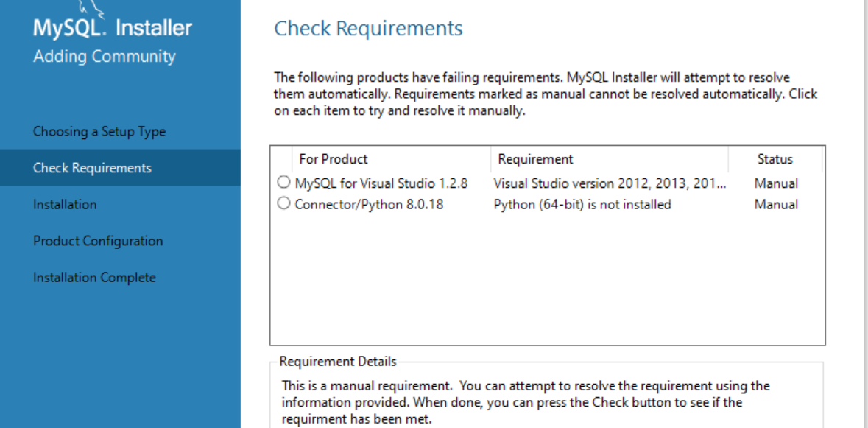The image size is (868, 428).
Task: Select the MySQL for Visual Studio 1.2.8 row
Action: tap(381, 183)
